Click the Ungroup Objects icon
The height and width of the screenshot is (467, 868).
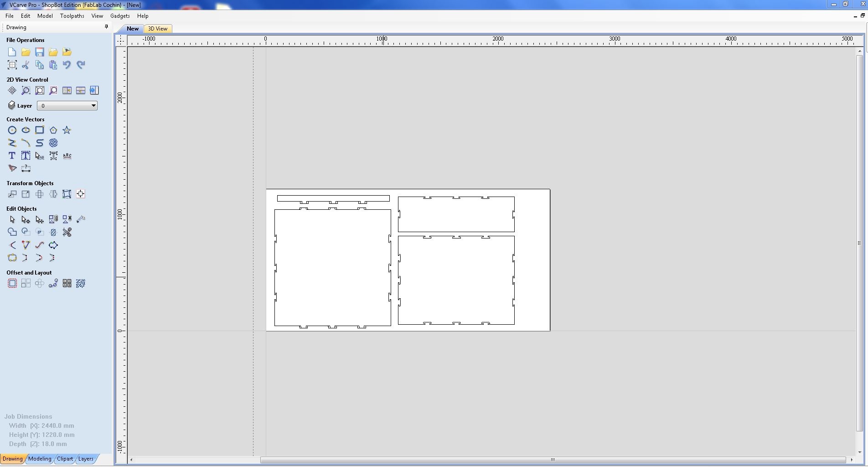67,220
